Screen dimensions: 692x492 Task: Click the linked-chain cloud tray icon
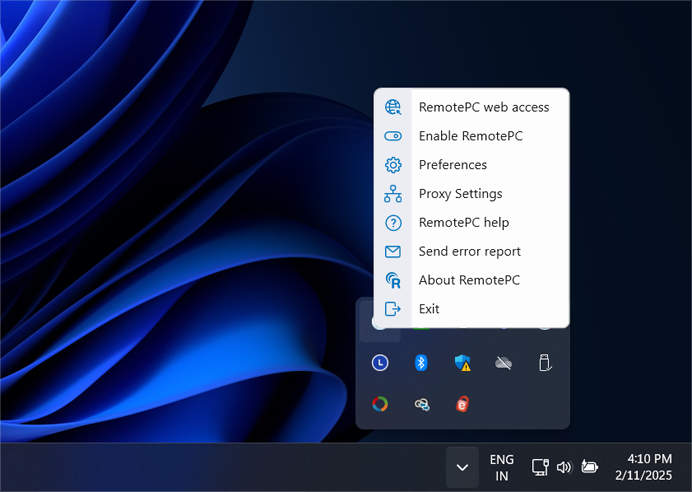click(421, 404)
